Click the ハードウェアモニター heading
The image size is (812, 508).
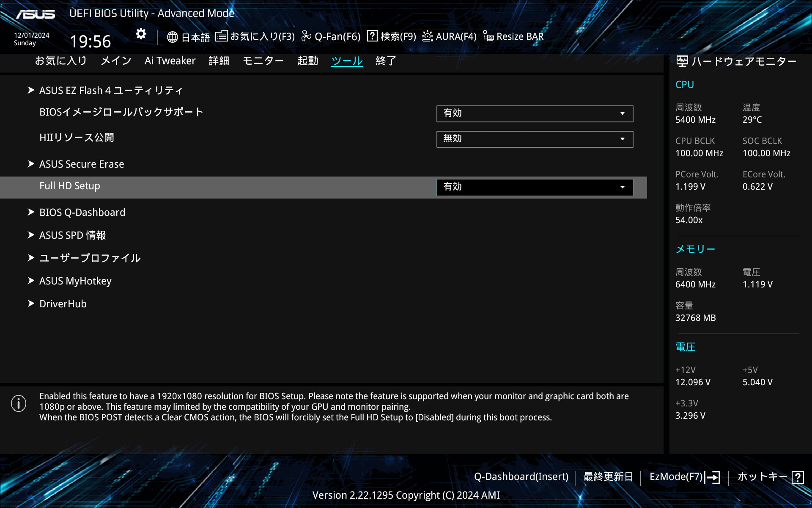point(744,61)
